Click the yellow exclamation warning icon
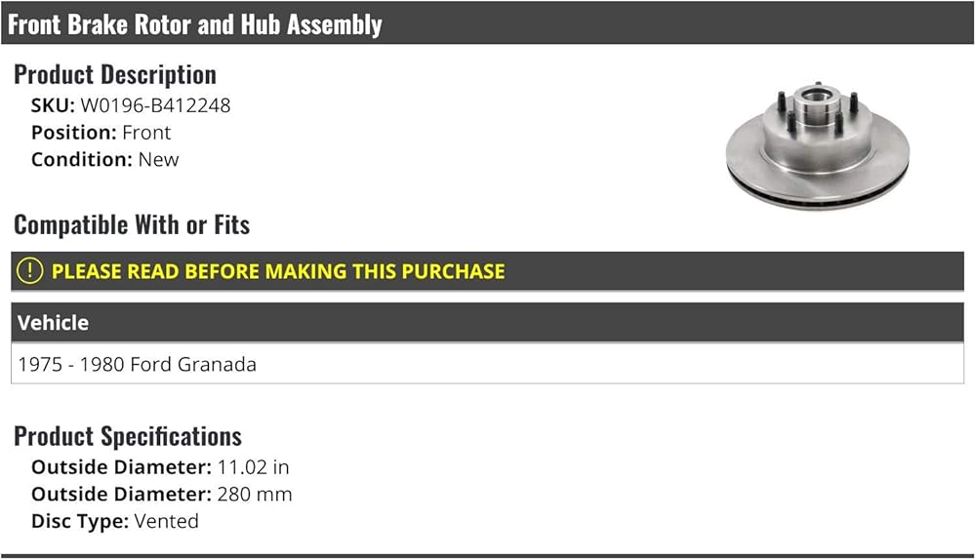Viewport: 976px width, 560px height. click(x=29, y=271)
